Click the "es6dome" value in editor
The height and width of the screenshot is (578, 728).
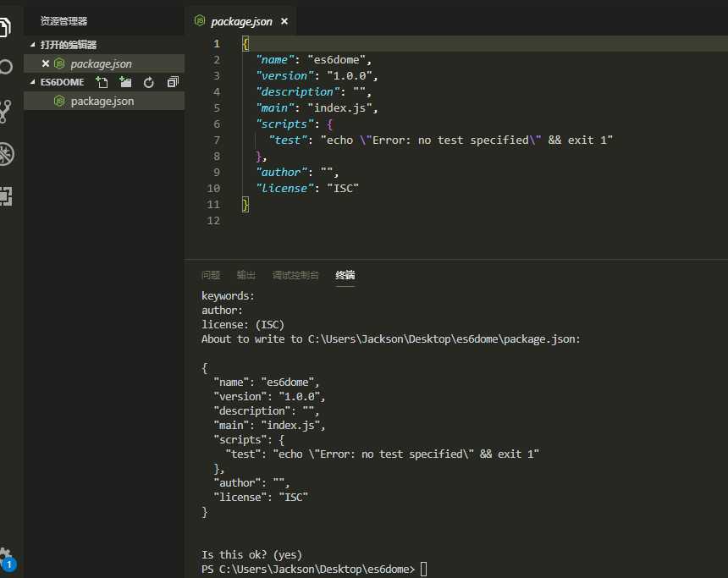(336, 60)
